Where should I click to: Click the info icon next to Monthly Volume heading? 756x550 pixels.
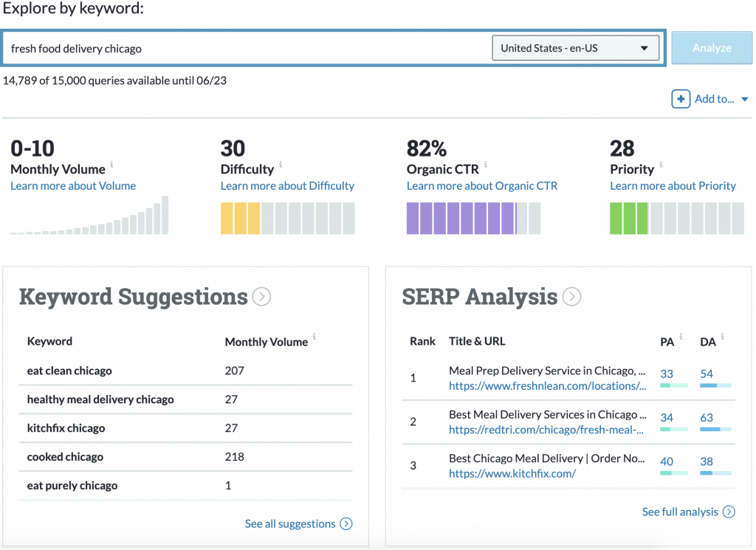pos(111,165)
